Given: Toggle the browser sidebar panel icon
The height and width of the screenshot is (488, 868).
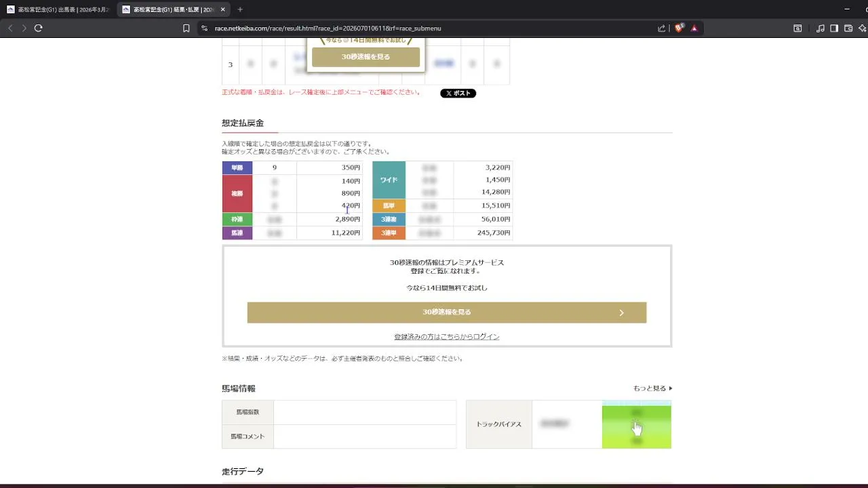Looking at the screenshot, I should tap(834, 28).
